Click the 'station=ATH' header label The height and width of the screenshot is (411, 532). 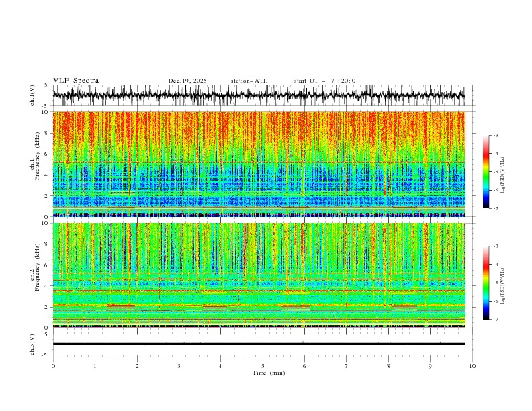click(x=249, y=81)
